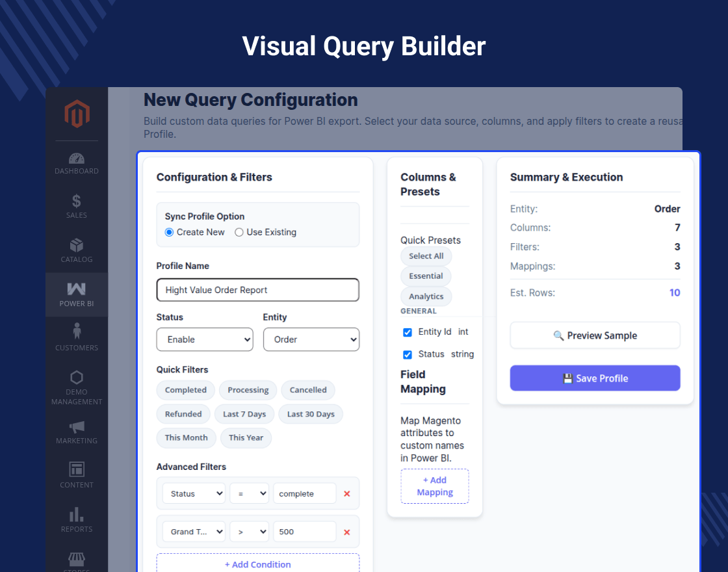Remove the Grand Total 500 filter row

coord(347,532)
